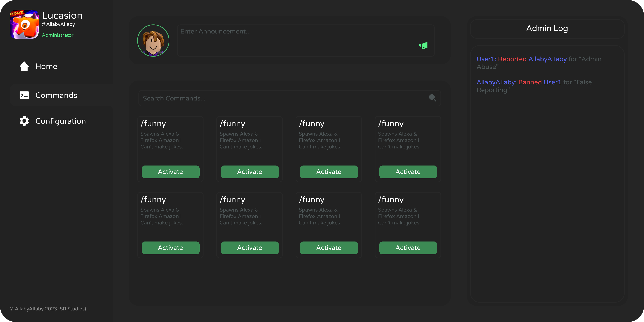Image resolution: width=644 pixels, height=322 pixels.
Task: Click the @AllabyAllaby username text
Action: 58,24
